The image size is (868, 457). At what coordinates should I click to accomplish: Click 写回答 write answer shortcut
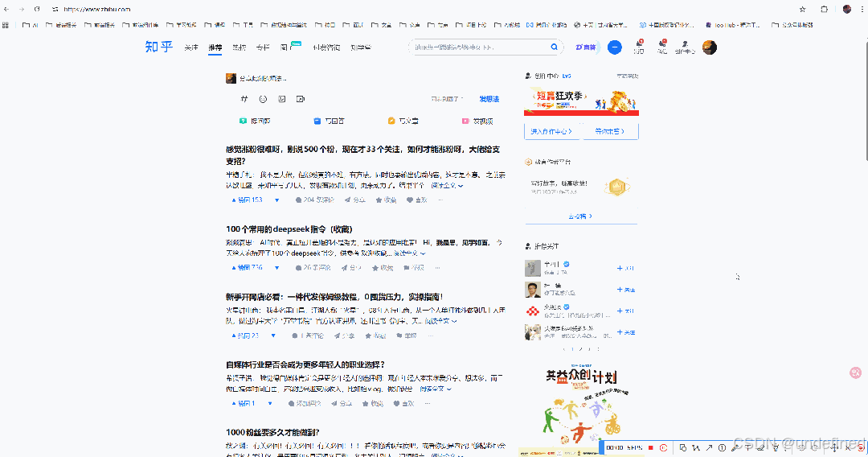point(329,121)
